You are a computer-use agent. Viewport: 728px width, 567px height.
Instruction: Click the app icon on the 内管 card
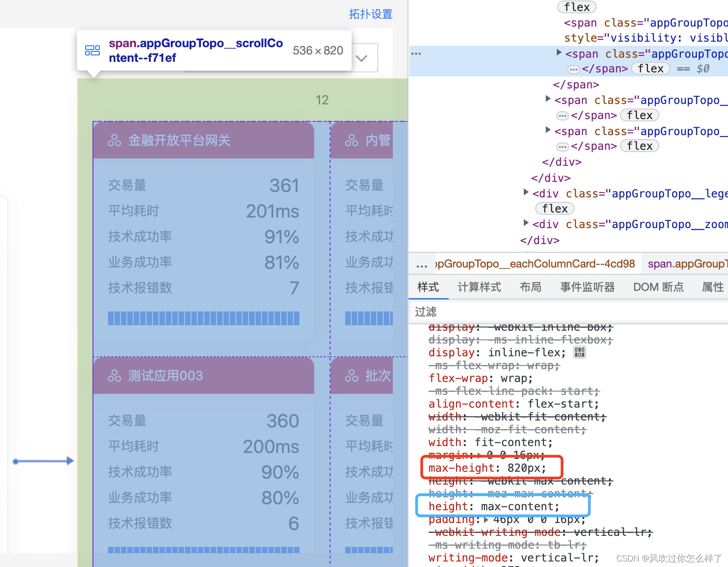click(x=352, y=141)
